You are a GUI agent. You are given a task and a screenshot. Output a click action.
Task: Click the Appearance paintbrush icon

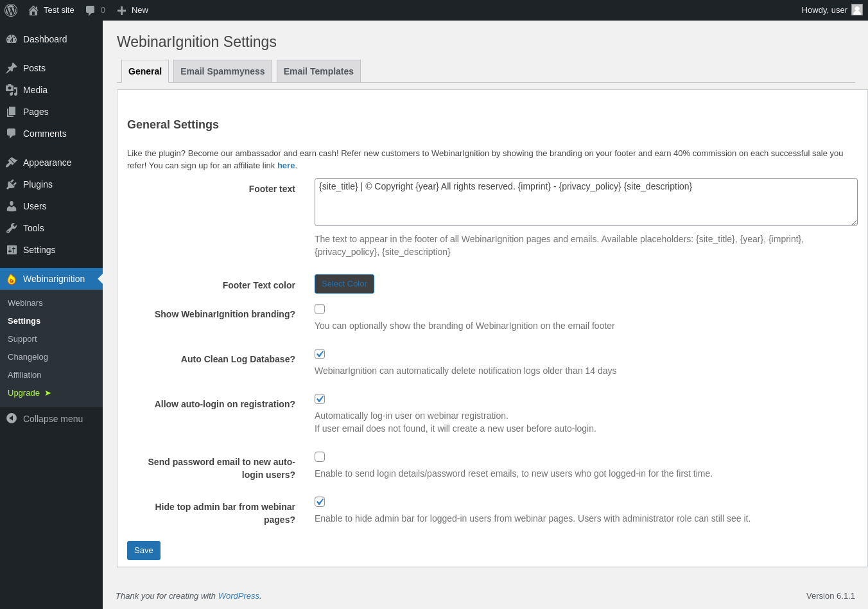click(x=12, y=163)
